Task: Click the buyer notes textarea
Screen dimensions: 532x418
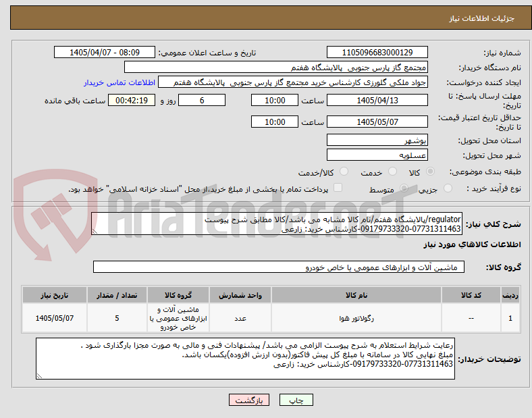Action: pos(245,359)
